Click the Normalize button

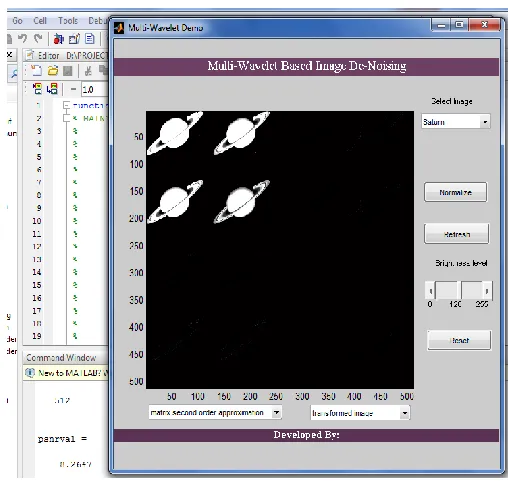456,192
